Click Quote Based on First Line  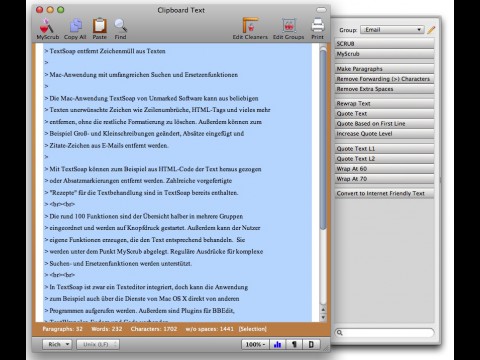tap(384, 123)
